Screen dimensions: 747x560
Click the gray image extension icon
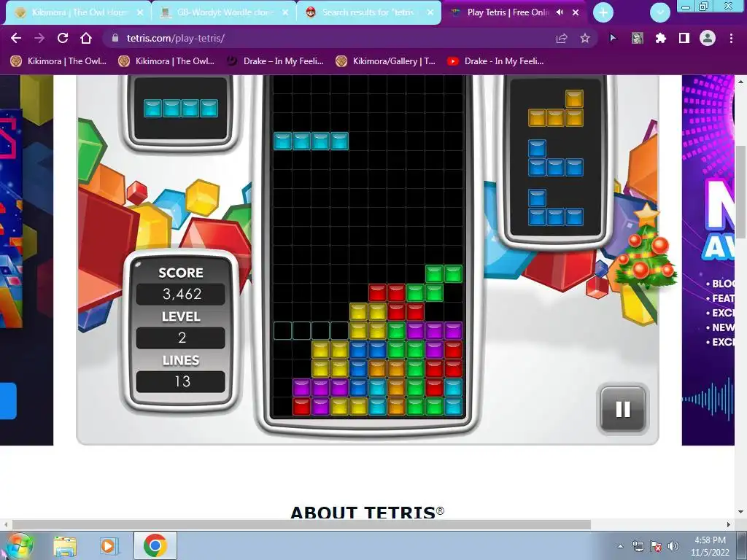pyautogui.click(x=637, y=38)
